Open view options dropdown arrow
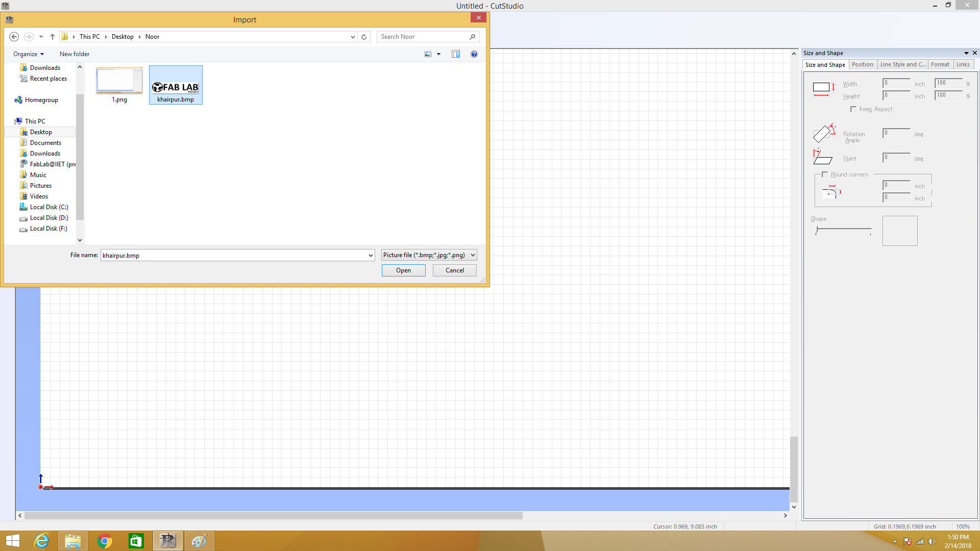The width and height of the screenshot is (980, 551). 438,54
